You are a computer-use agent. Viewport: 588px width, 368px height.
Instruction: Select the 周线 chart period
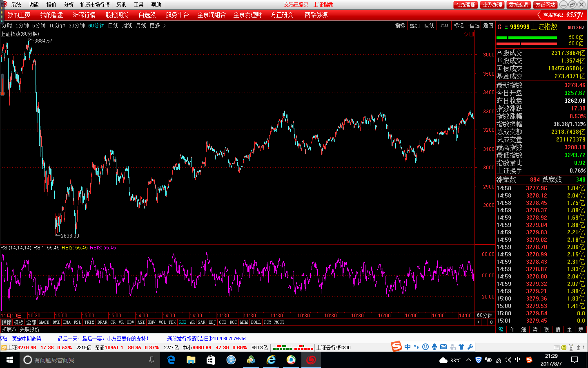(x=127, y=25)
